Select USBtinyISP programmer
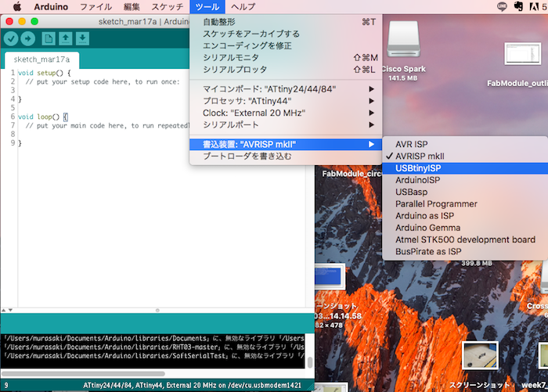Screen dimensions: 548x392 point(465,168)
